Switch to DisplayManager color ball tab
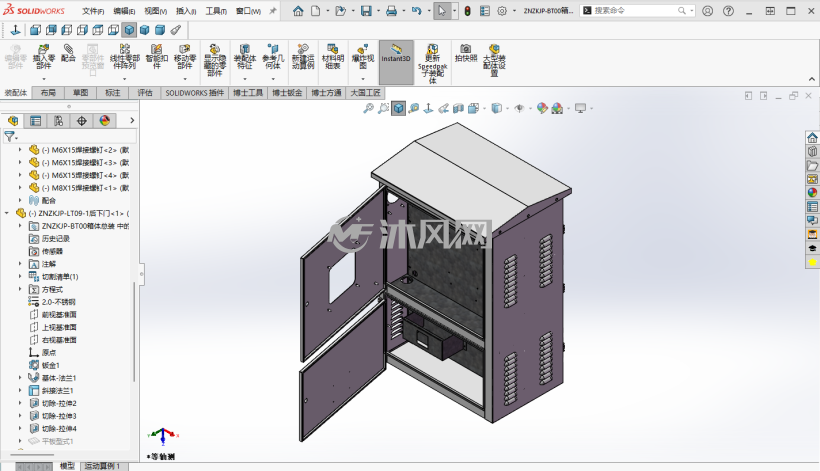The image size is (820, 471). [x=105, y=121]
